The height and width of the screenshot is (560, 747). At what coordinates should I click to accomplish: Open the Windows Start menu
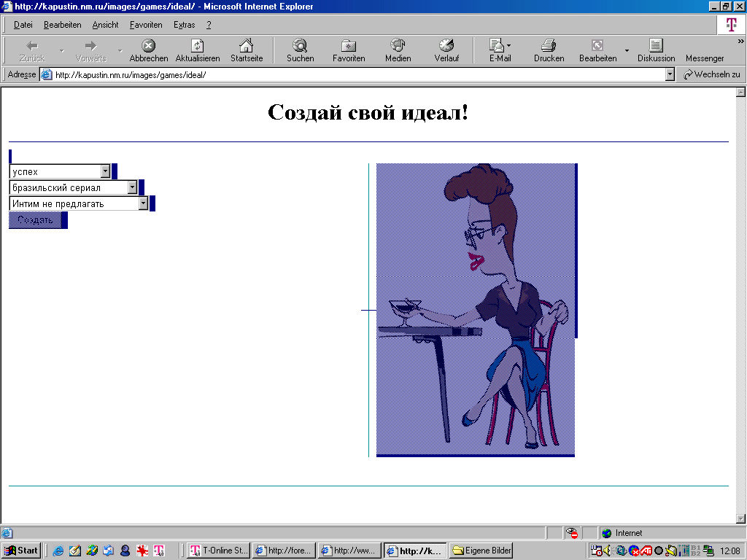coord(22,551)
